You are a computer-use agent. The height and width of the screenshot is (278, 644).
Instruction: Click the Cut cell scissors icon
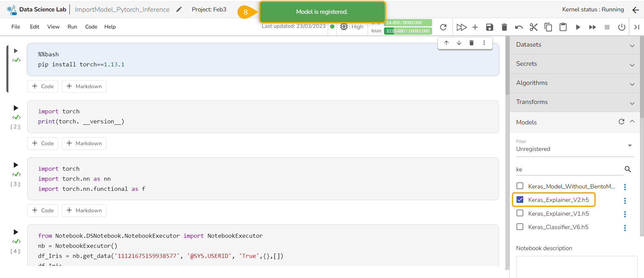(533, 27)
